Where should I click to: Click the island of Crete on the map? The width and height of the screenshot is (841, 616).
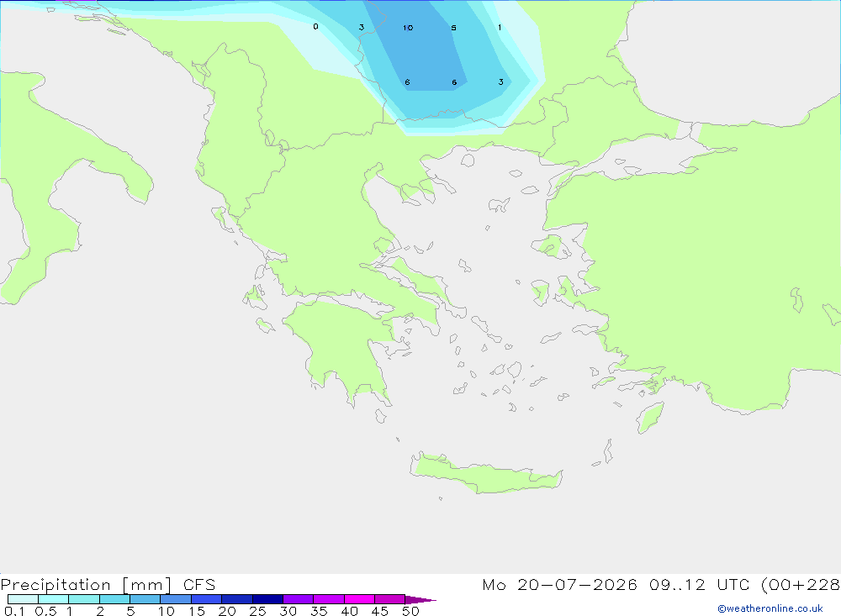485,475
